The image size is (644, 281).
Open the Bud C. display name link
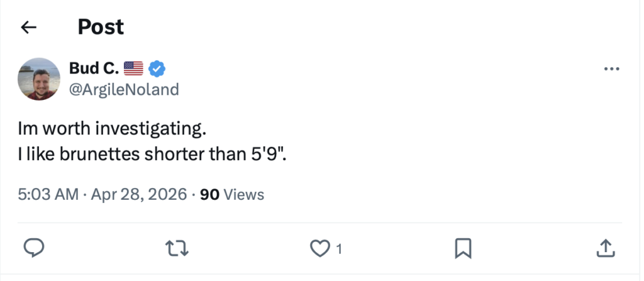pos(93,69)
